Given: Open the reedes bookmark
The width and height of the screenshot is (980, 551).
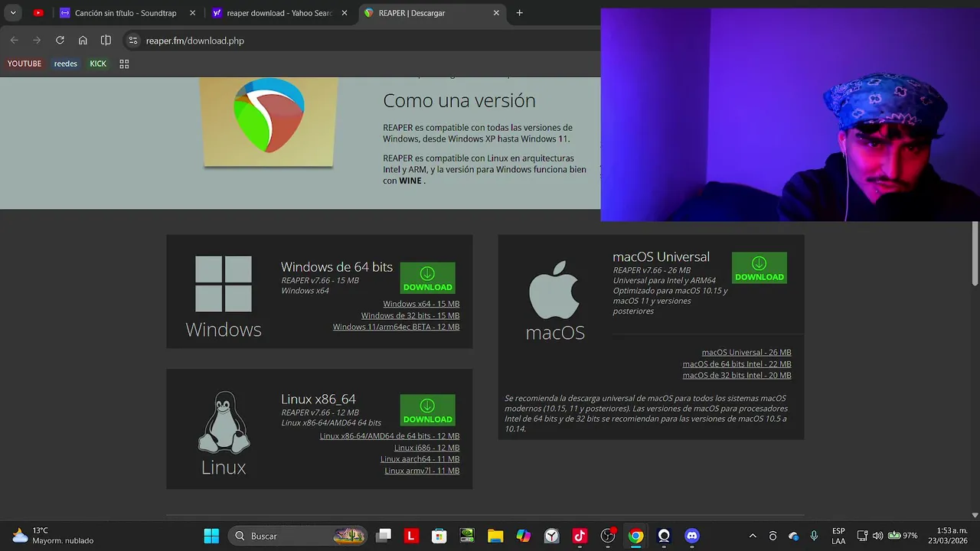Looking at the screenshot, I should [66, 64].
